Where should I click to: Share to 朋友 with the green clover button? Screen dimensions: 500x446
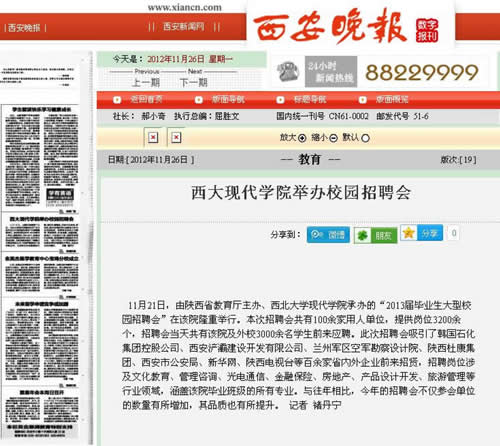coord(376,236)
